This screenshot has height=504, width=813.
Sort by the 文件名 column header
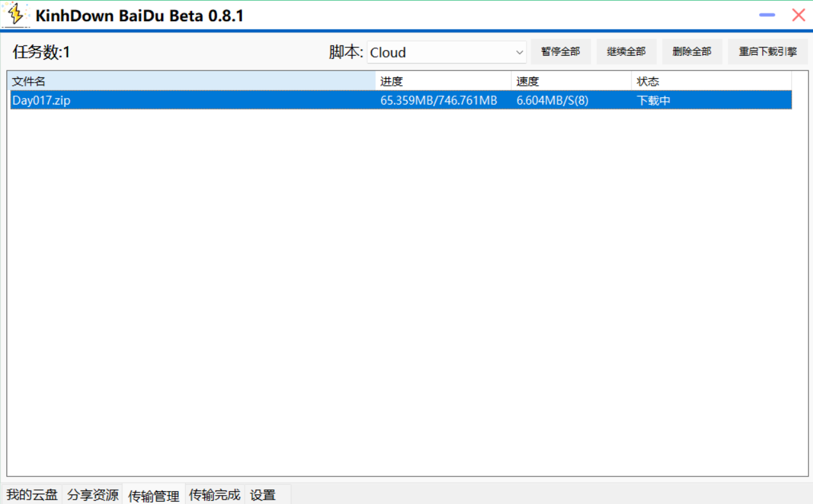click(192, 81)
